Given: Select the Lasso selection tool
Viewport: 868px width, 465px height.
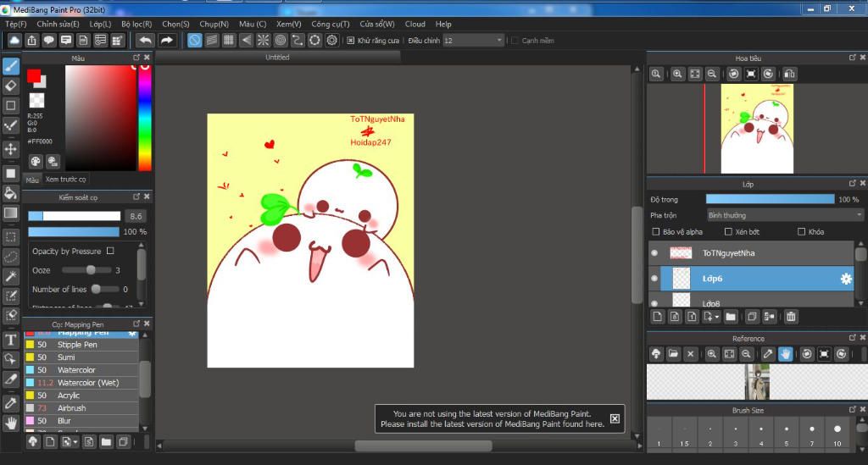Looking at the screenshot, I should pyautogui.click(x=10, y=257).
